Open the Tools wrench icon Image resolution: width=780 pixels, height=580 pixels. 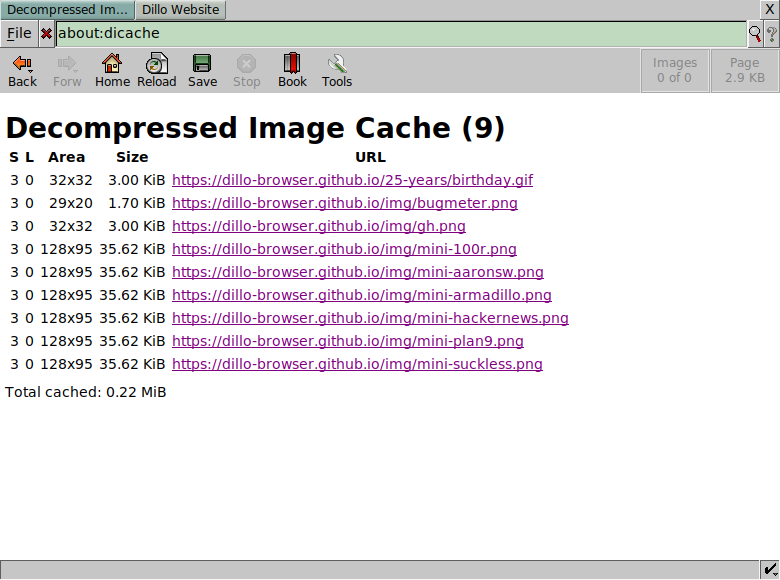click(337, 64)
